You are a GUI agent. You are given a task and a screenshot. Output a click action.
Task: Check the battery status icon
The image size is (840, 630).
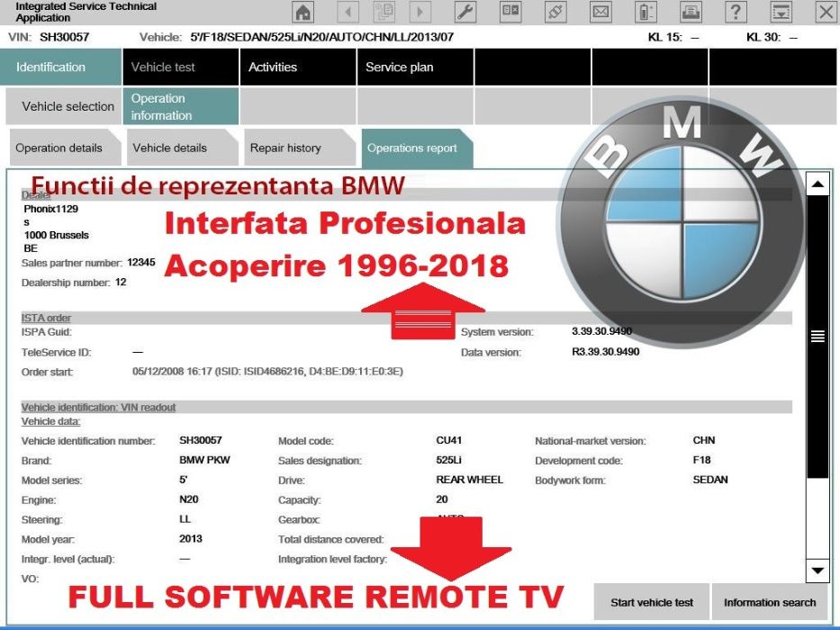click(646, 12)
